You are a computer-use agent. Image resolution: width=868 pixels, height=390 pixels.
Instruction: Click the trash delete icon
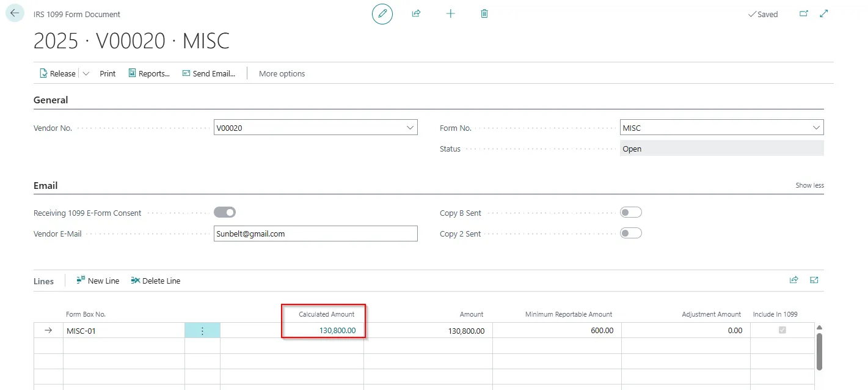484,13
